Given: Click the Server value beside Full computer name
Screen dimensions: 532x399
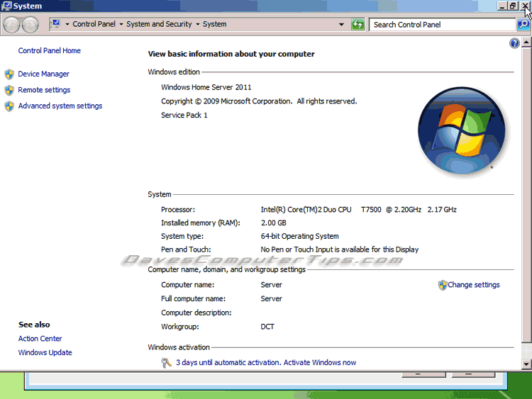Looking at the screenshot, I should 271,298.
